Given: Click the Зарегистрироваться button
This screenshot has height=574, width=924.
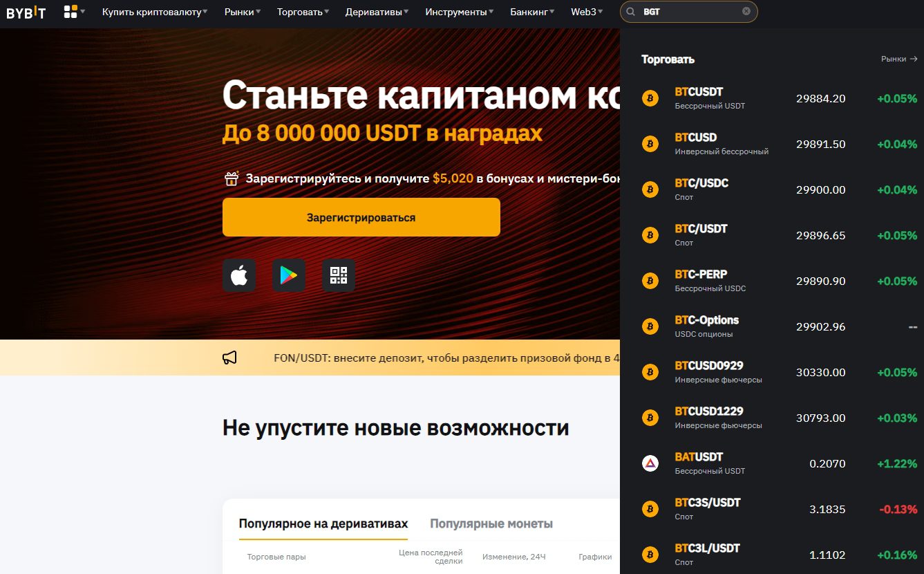Looking at the screenshot, I should pos(361,217).
